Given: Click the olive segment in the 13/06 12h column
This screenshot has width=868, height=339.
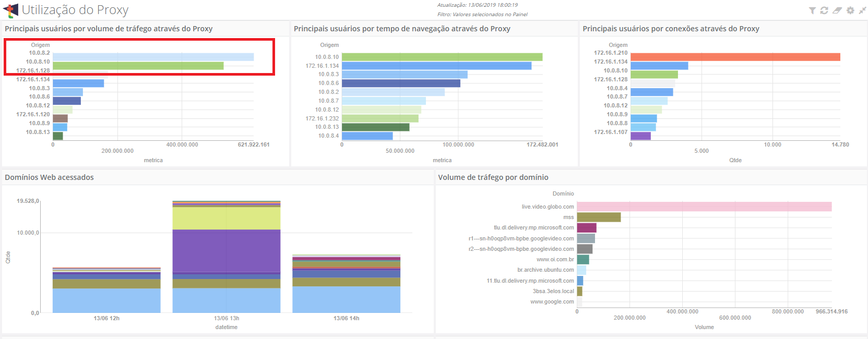Looking at the screenshot, I should click(106, 284).
